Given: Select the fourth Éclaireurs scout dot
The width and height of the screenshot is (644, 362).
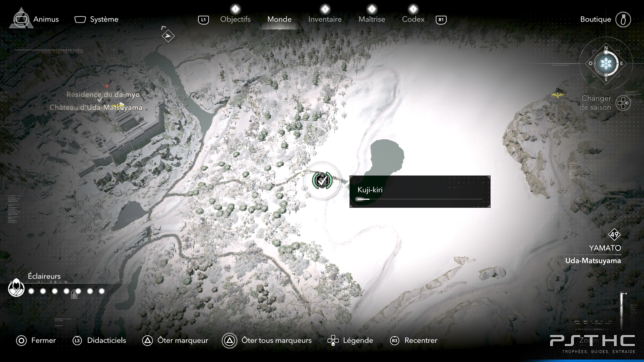Looking at the screenshot, I should coord(67,291).
